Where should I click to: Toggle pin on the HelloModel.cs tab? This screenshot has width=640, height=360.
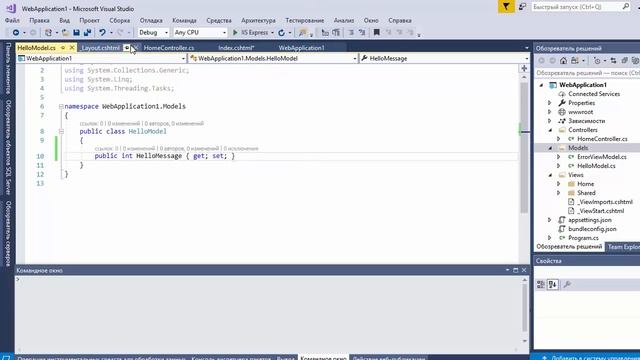click(x=63, y=48)
